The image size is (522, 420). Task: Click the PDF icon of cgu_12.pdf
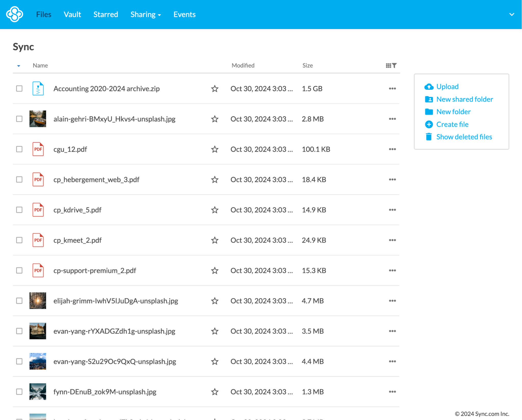coord(38,149)
